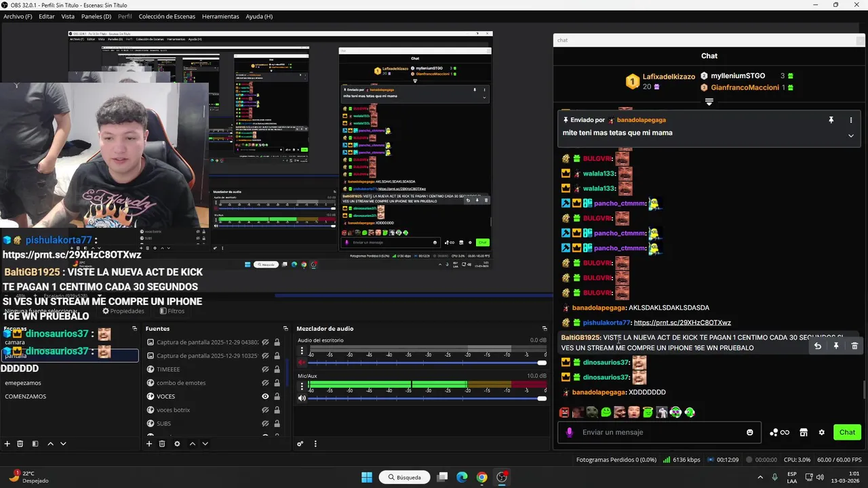Open Google Chrome from taskbar
Image resolution: width=868 pixels, height=488 pixels.
pos(481,477)
